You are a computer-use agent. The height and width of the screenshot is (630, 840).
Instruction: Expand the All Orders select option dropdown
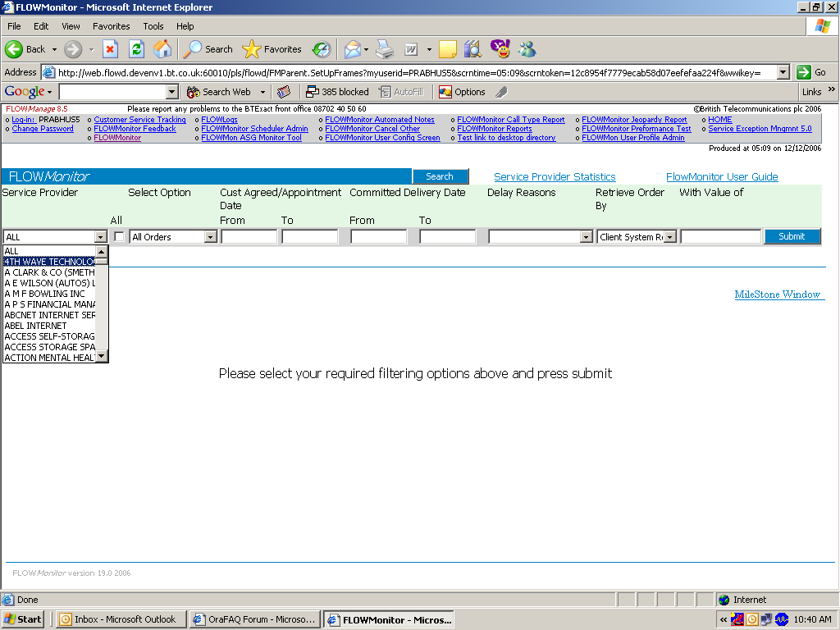coord(211,237)
